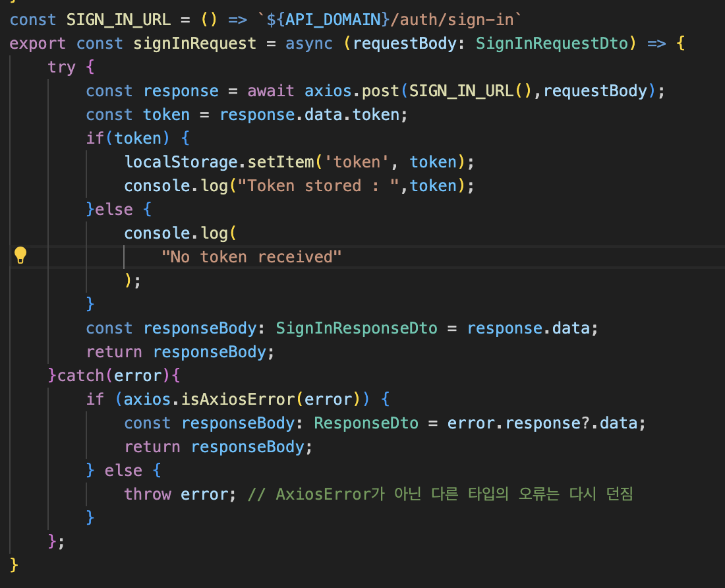The image size is (725, 588).
Task: Click 'requestBody' argument inside axios.post call
Action: tap(595, 91)
